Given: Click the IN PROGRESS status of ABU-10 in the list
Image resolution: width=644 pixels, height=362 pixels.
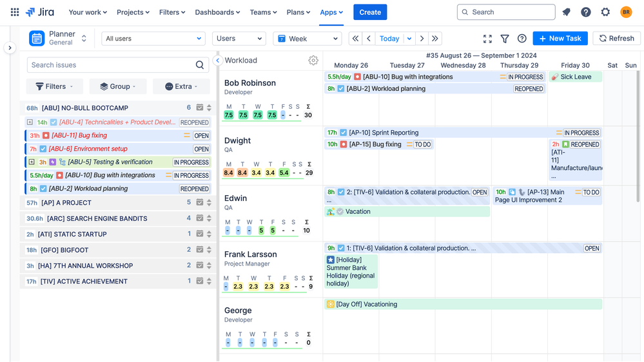Looking at the screenshot, I should tap(191, 176).
